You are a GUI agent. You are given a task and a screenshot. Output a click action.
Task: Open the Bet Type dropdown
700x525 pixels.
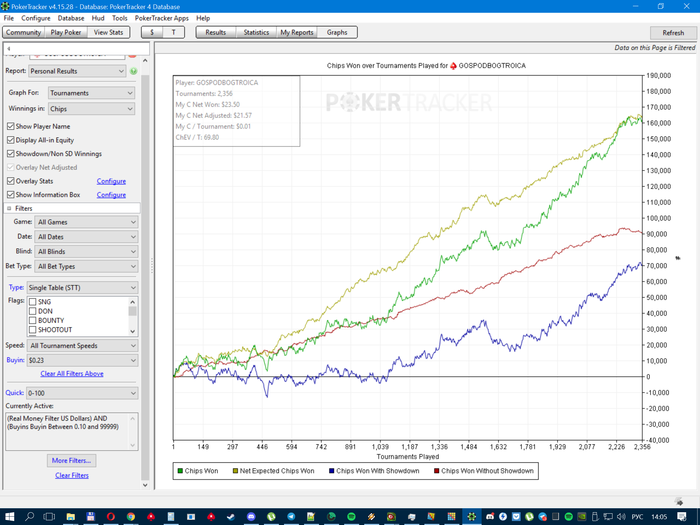pos(86,266)
